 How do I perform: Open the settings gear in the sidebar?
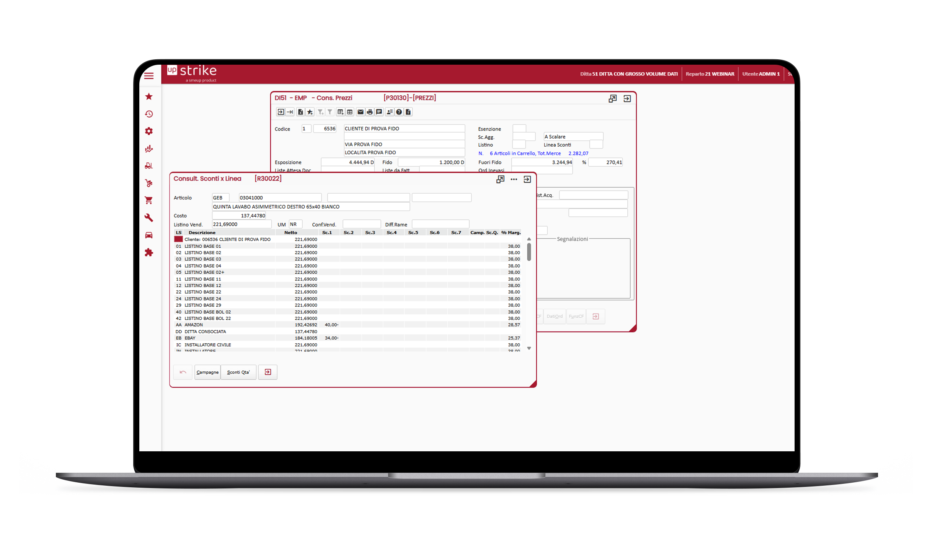click(x=149, y=131)
